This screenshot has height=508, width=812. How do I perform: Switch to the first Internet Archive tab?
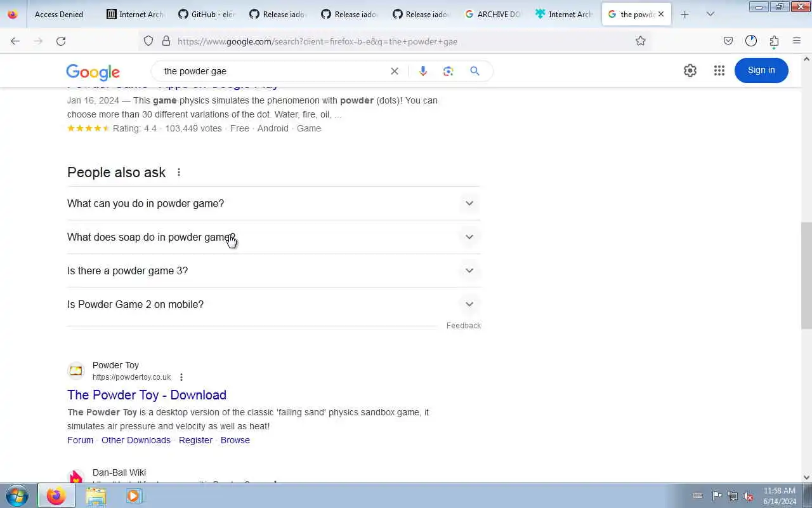135,14
